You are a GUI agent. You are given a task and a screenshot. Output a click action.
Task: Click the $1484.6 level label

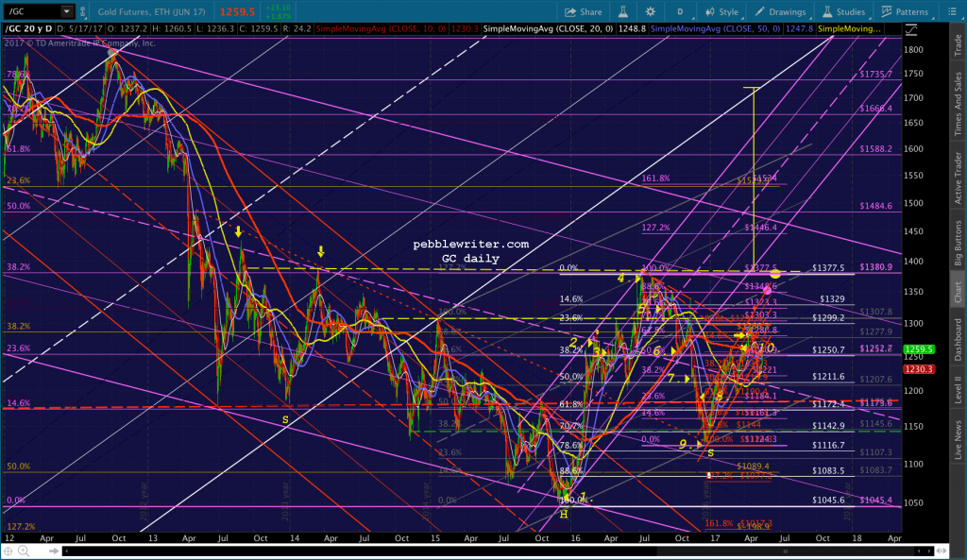point(875,206)
